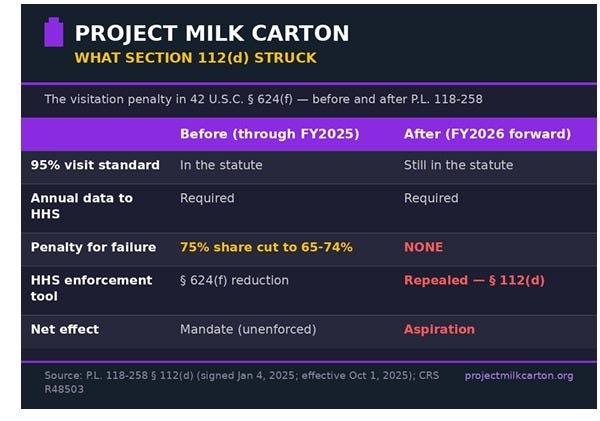
Task: Click the yellow 75% share cut text
Action: click(266, 247)
